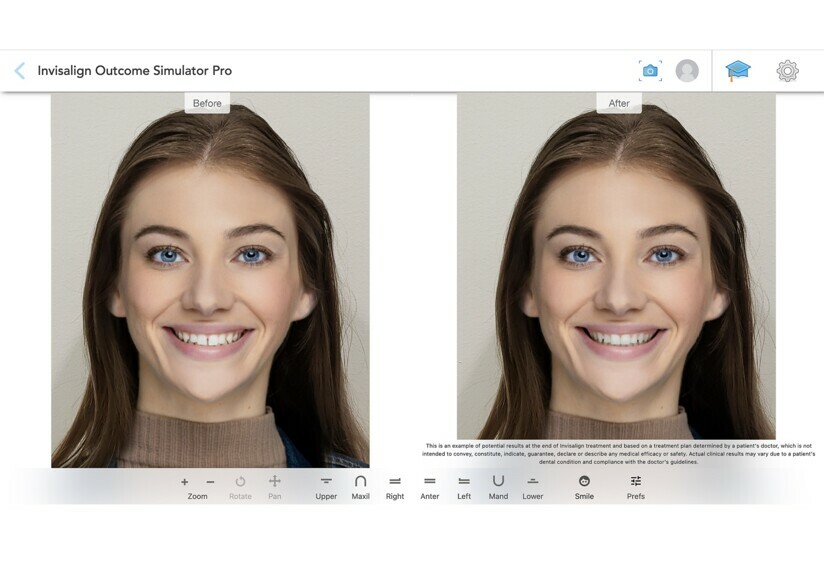This screenshot has height=578, width=824.
Task: Switch to the After view label
Action: (x=618, y=102)
